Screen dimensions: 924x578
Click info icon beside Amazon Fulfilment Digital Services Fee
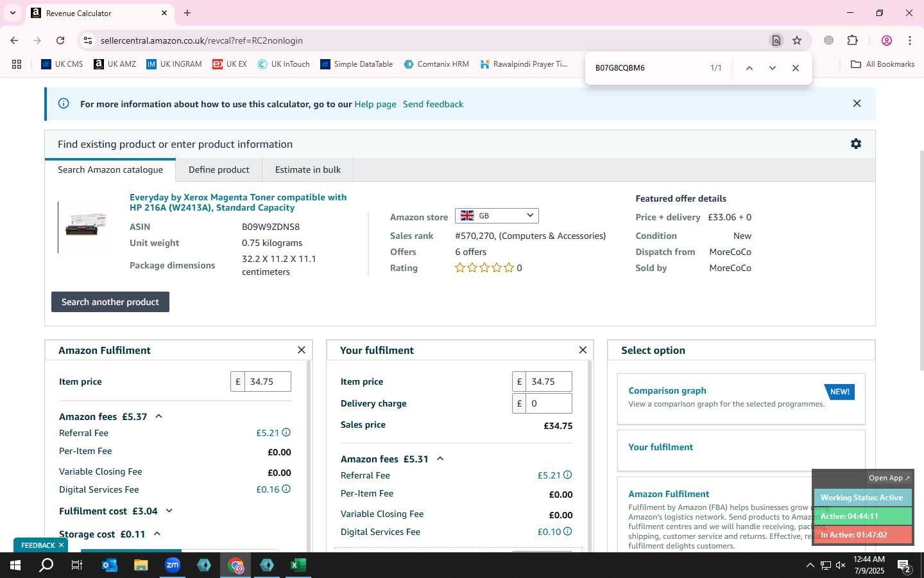(286, 489)
